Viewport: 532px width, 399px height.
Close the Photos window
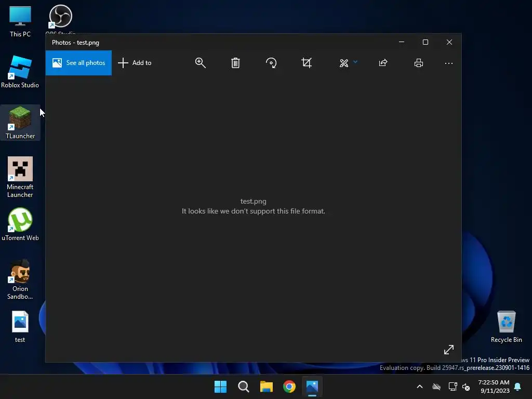[x=449, y=42]
